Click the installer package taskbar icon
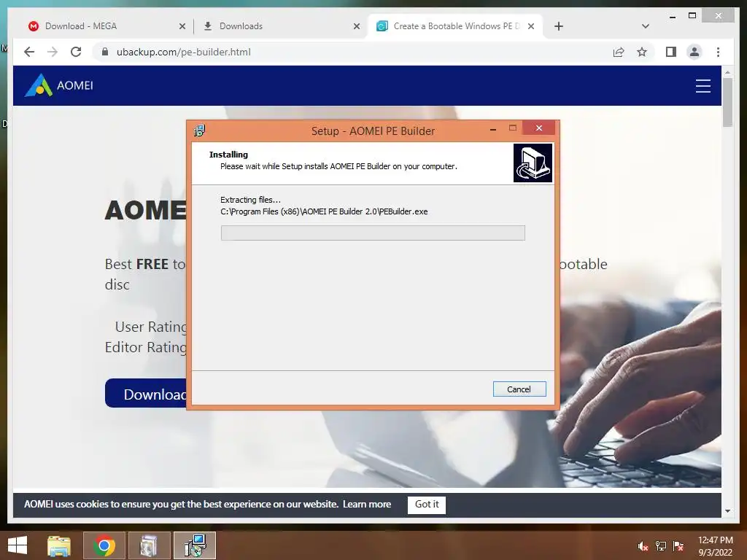747x560 pixels. click(149, 545)
